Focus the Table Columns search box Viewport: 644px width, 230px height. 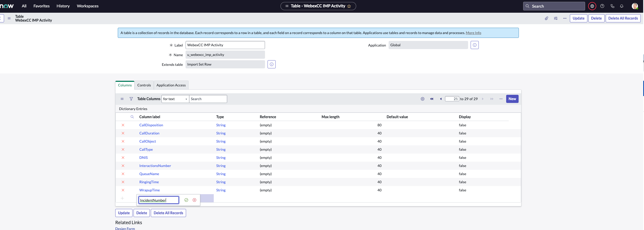tap(208, 99)
